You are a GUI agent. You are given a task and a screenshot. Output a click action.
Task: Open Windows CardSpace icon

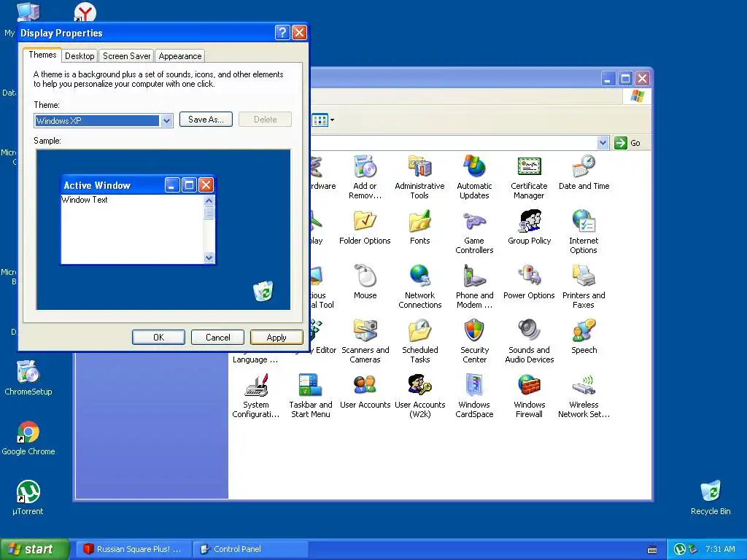[x=474, y=385]
